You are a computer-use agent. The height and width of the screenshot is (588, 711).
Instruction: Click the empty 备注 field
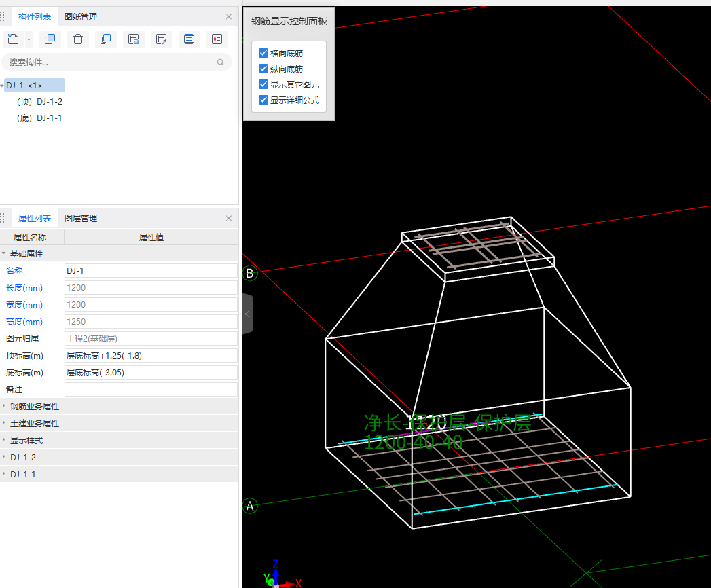(x=151, y=390)
